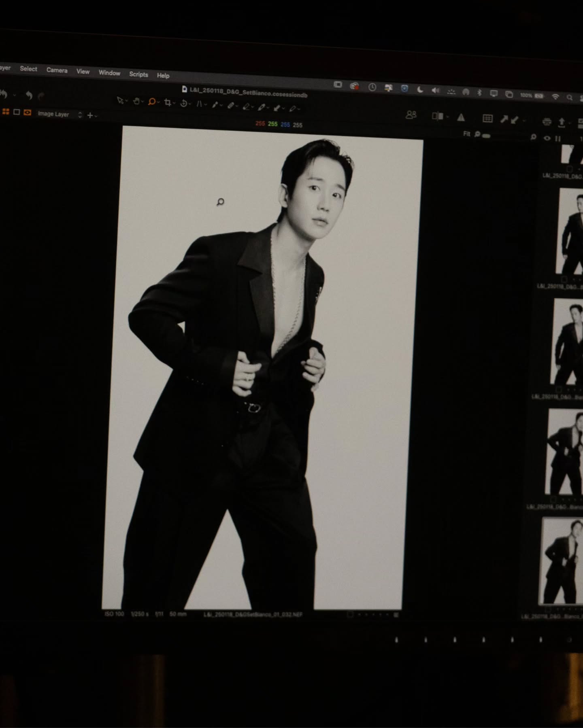Image resolution: width=583 pixels, height=728 pixels.
Task: Select the Rotate straighten tool
Action: pyautogui.click(x=184, y=104)
